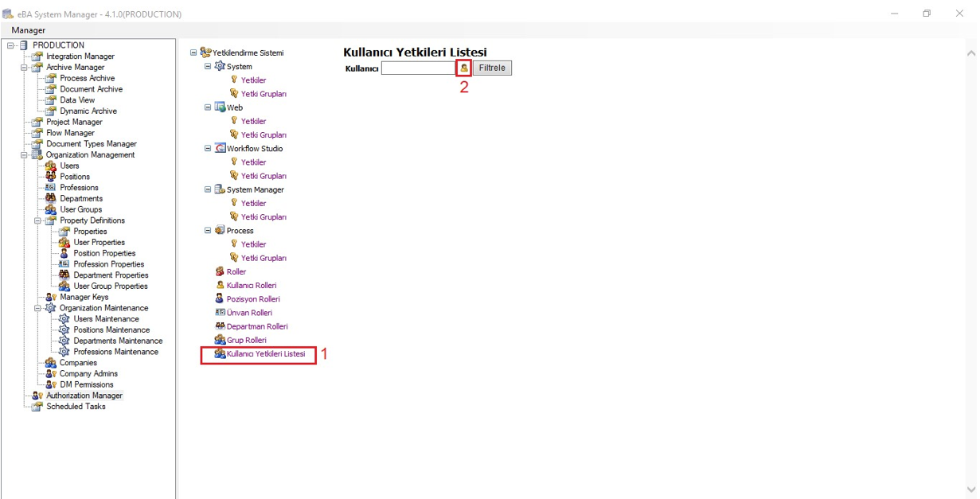Open the Manager menu
Screen dimensions: 980x499
point(29,30)
